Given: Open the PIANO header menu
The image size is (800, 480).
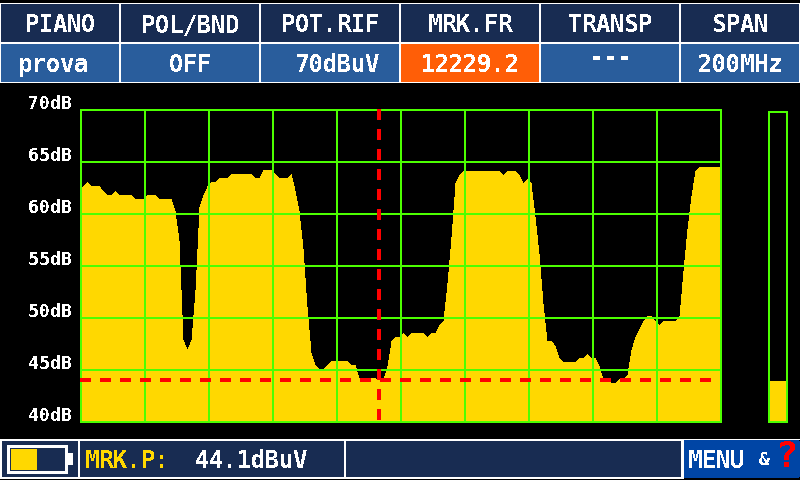Looking at the screenshot, I should (60, 23).
